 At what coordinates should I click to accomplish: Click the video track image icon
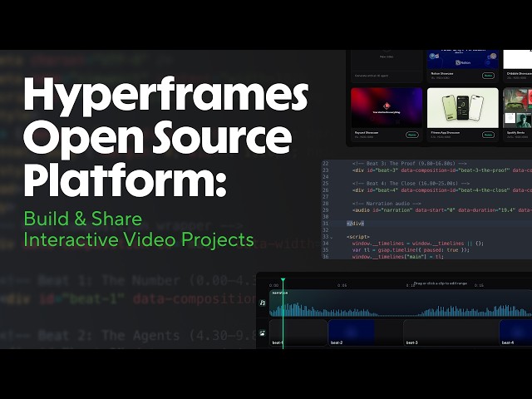(263, 333)
